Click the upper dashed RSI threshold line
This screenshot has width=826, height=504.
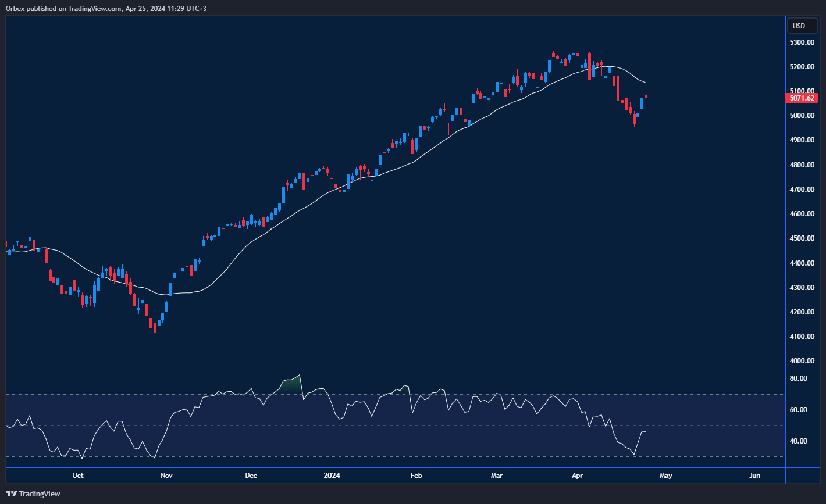tap(407, 393)
